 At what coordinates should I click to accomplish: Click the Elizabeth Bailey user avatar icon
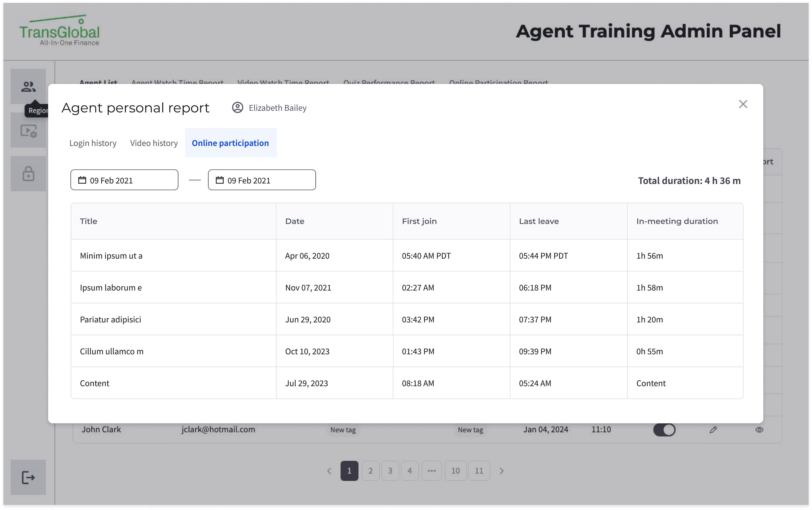(237, 108)
